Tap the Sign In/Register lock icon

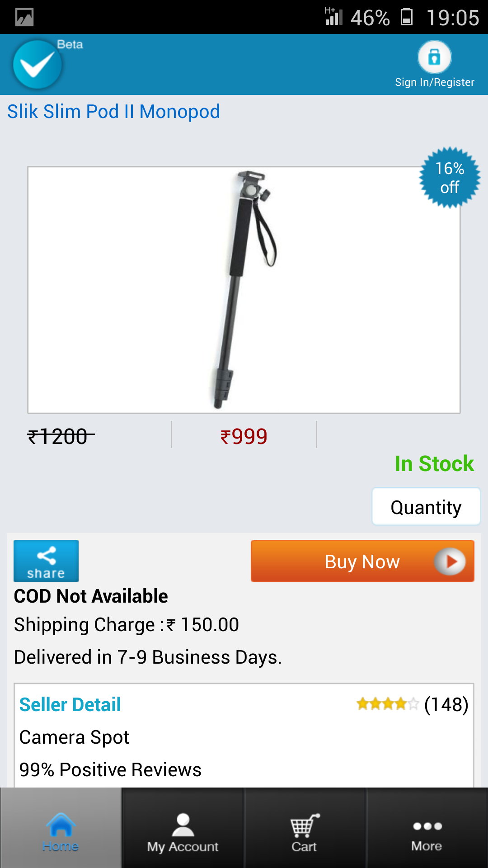434,57
